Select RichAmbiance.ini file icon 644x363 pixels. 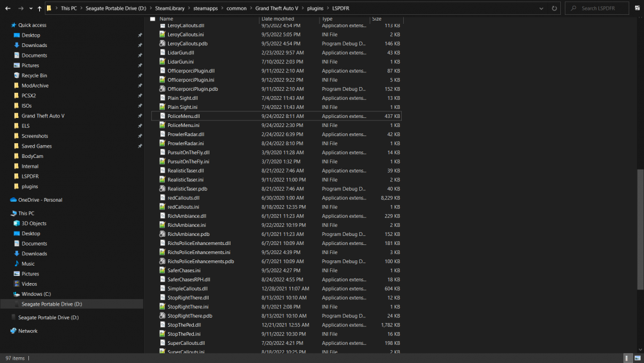click(162, 225)
